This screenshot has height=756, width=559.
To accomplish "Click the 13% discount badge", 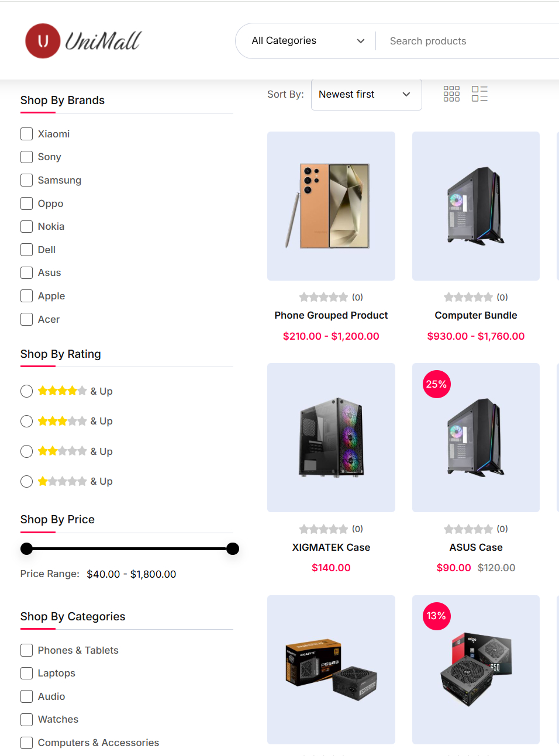I will 437,616.
